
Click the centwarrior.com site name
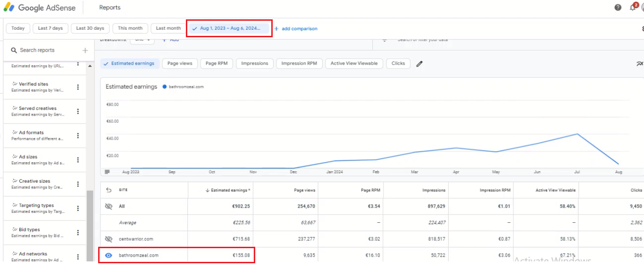pyautogui.click(x=136, y=239)
